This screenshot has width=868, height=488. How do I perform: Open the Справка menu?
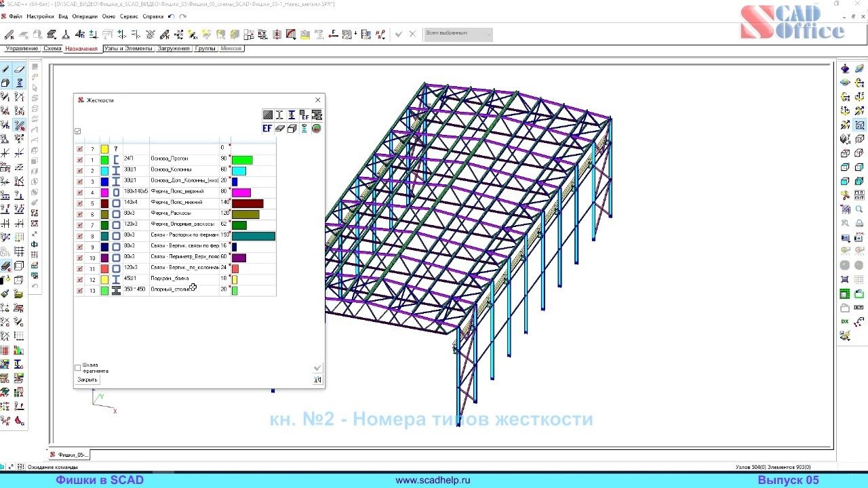point(153,16)
